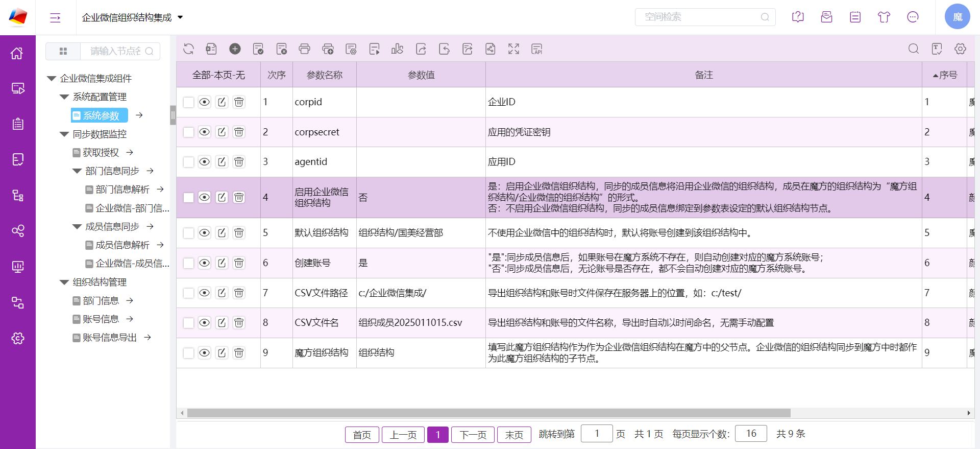This screenshot has height=449, width=980.
Task: Select the 系统参数 tree item
Action: 100,115
